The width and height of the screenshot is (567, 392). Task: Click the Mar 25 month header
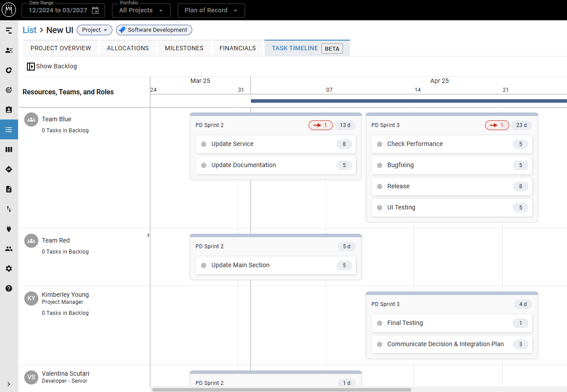200,81
